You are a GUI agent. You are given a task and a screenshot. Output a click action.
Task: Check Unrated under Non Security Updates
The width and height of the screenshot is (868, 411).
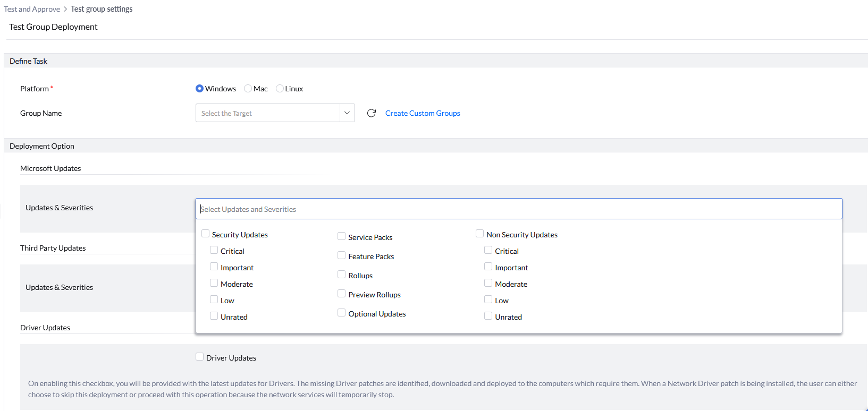pyautogui.click(x=488, y=316)
